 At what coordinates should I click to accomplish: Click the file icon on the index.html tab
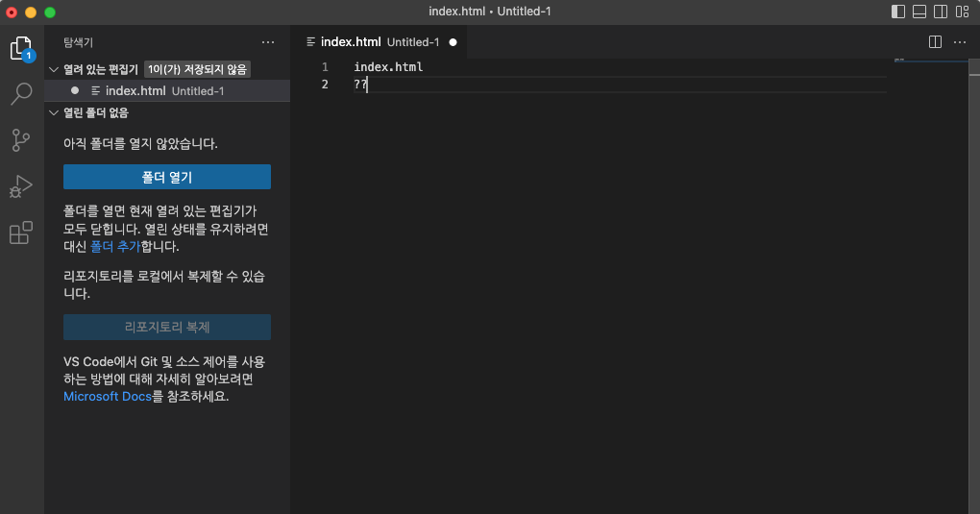(x=310, y=42)
